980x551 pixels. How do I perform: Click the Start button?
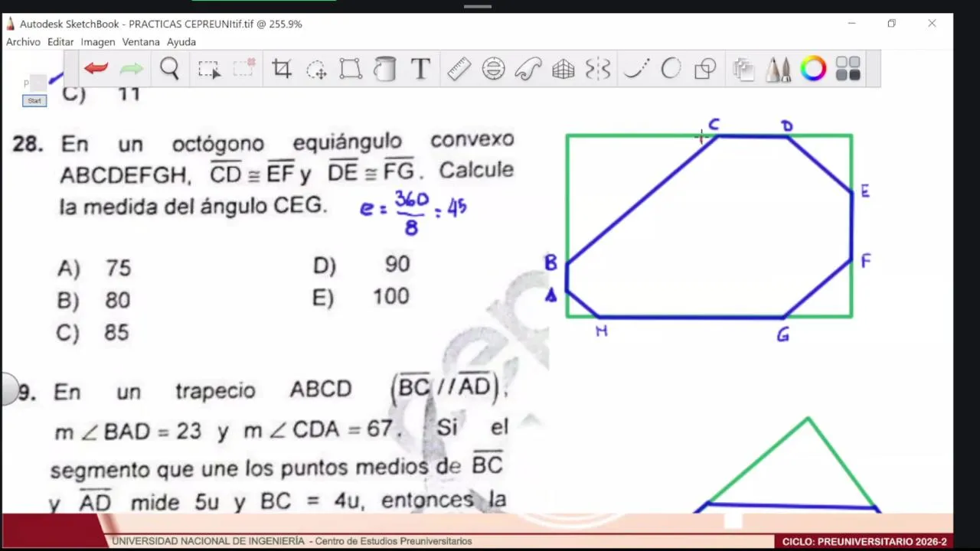pyautogui.click(x=34, y=101)
